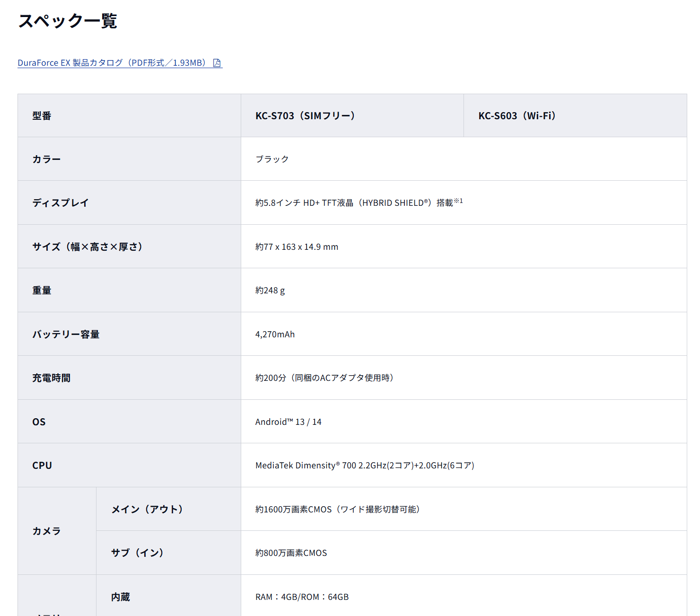Click the Android 13 / 14 value
Screen dimensions: 700x616
pyautogui.click(x=288, y=422)
